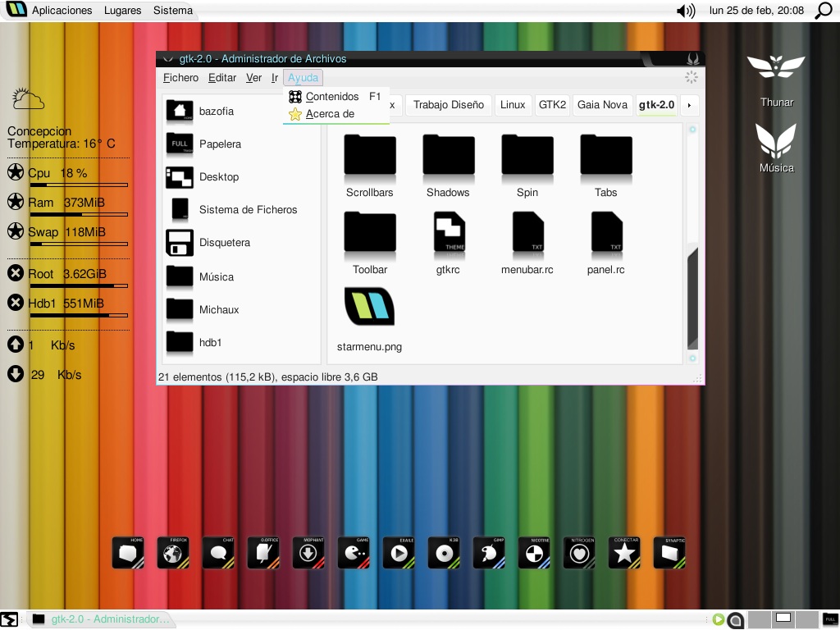The width and height of the screenshot is (840, 630).
Task: Click the Nitrogen heart icon
Action: click(579, 552)
